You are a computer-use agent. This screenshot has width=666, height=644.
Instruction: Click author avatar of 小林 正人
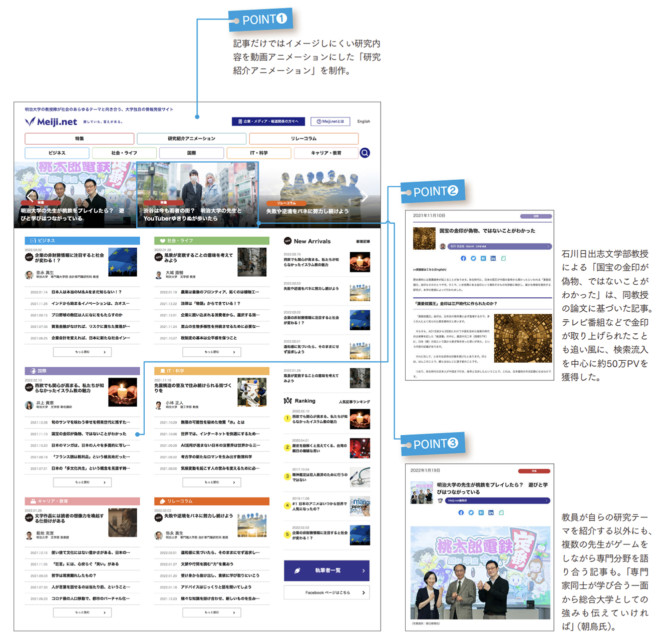pyautogui.click(x=159, y=405)
